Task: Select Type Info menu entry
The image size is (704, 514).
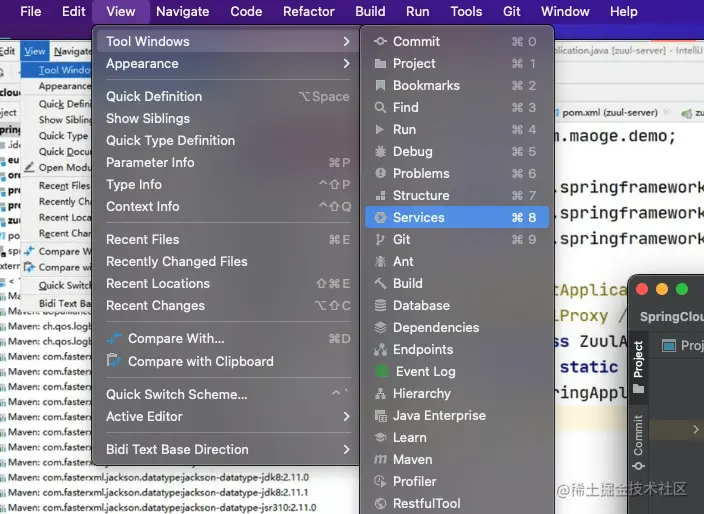Action: click(x=228, y=185)
